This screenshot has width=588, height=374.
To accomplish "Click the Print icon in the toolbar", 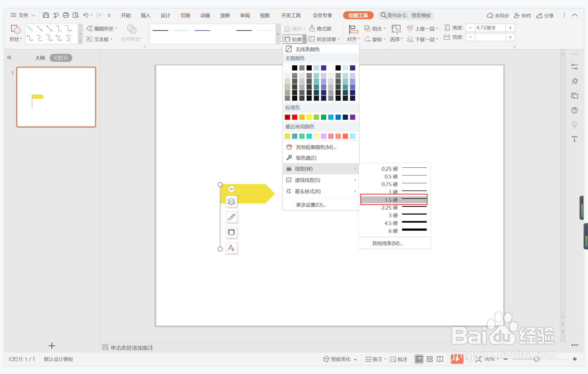I will (x=66, y=15).
